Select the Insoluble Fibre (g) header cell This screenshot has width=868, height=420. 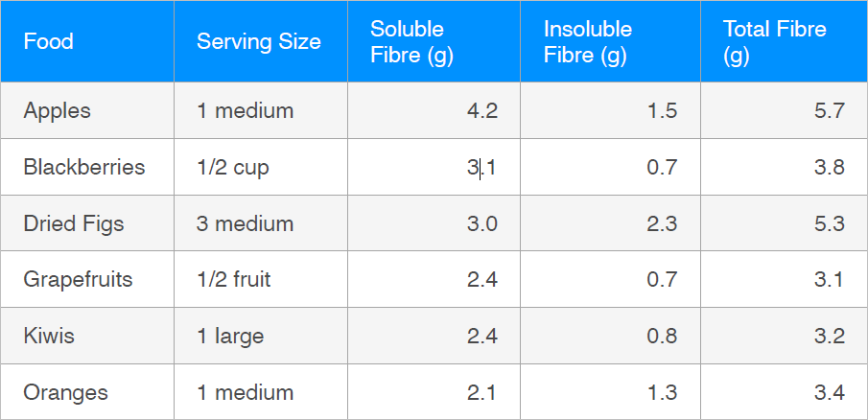[611, 41]
